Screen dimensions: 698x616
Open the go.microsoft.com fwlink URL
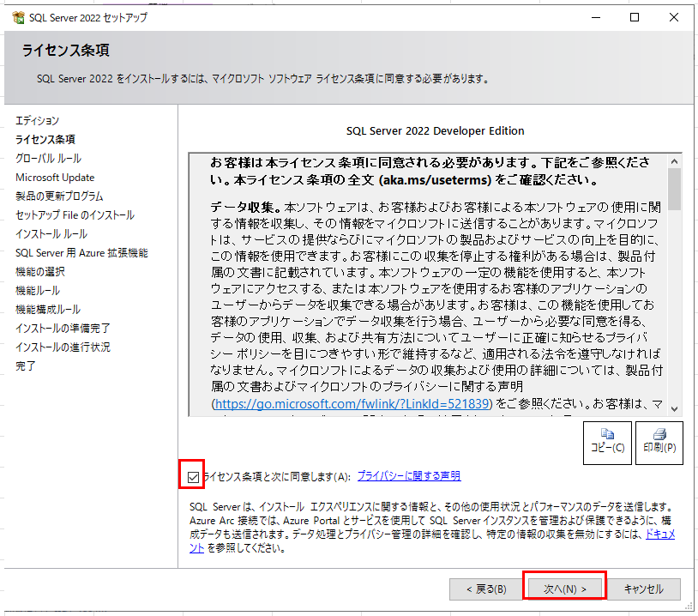[352, 403]
